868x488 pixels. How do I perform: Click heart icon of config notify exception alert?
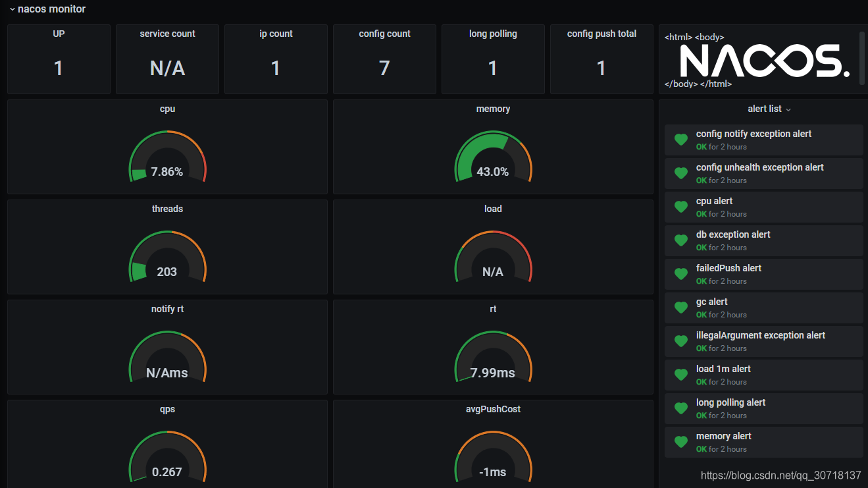point(681,140)
